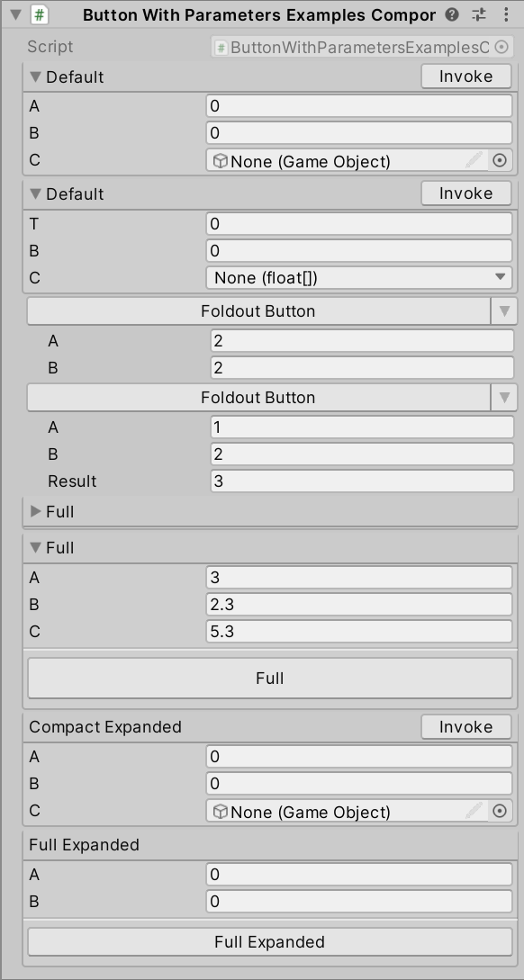Open the None (float[]) dropdown
524x980 pixels.
pyautogui.click(x=359, y=277)
